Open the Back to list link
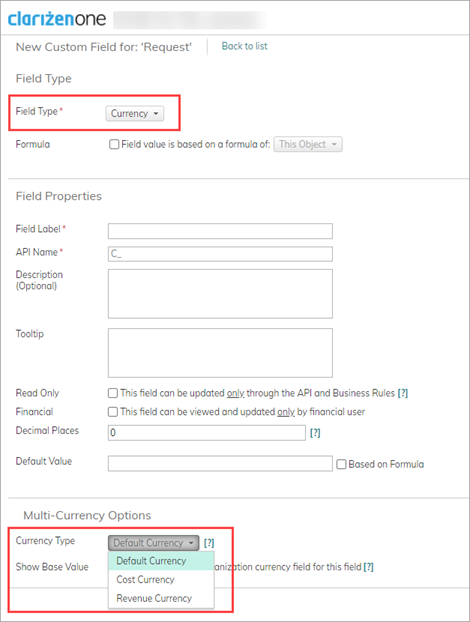 click(244, 46)
